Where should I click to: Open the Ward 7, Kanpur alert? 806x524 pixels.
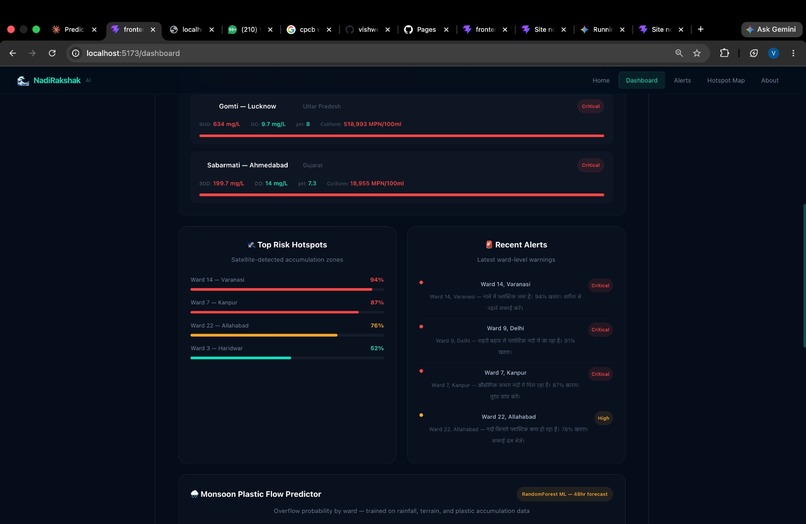(516, 384)
